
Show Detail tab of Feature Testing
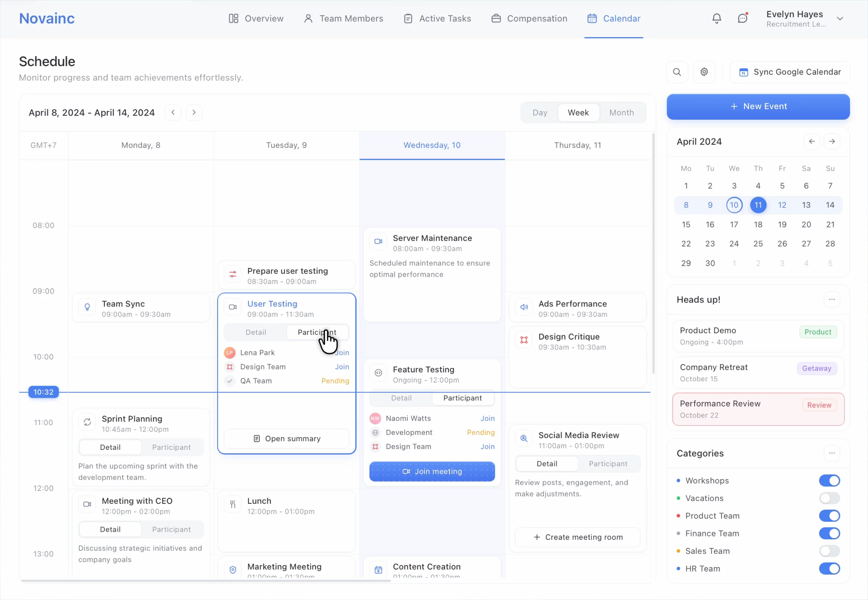[x=401, y=398]
